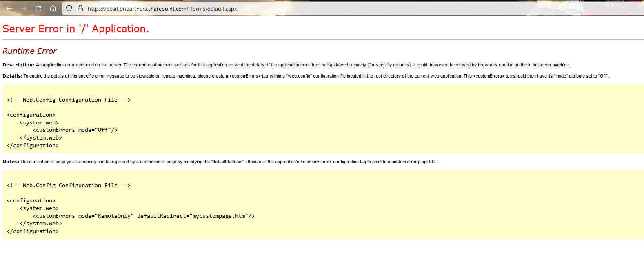Click the first opening <configuration> tag
This screenshot has width=644, height=266.
click(x=31, y=115)
